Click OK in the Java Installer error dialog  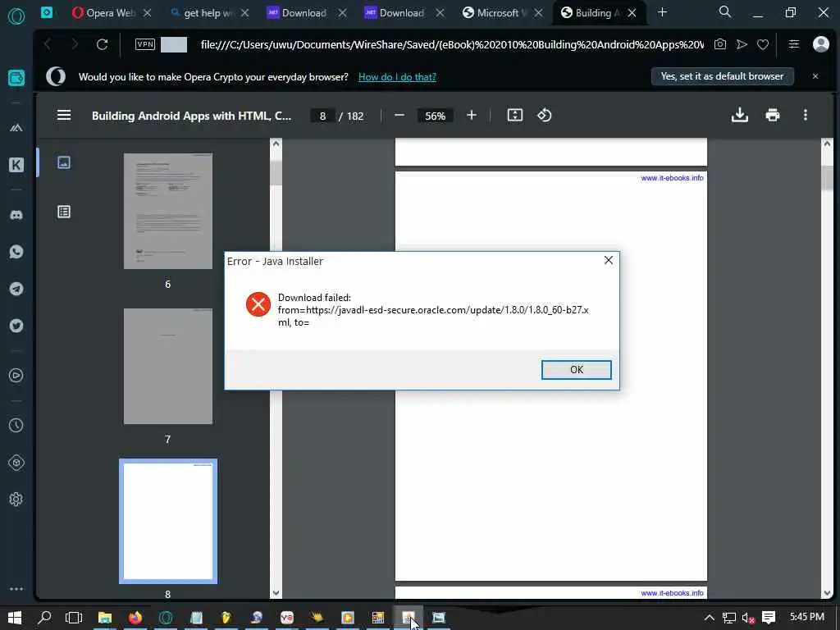click(x=576, y=370)
